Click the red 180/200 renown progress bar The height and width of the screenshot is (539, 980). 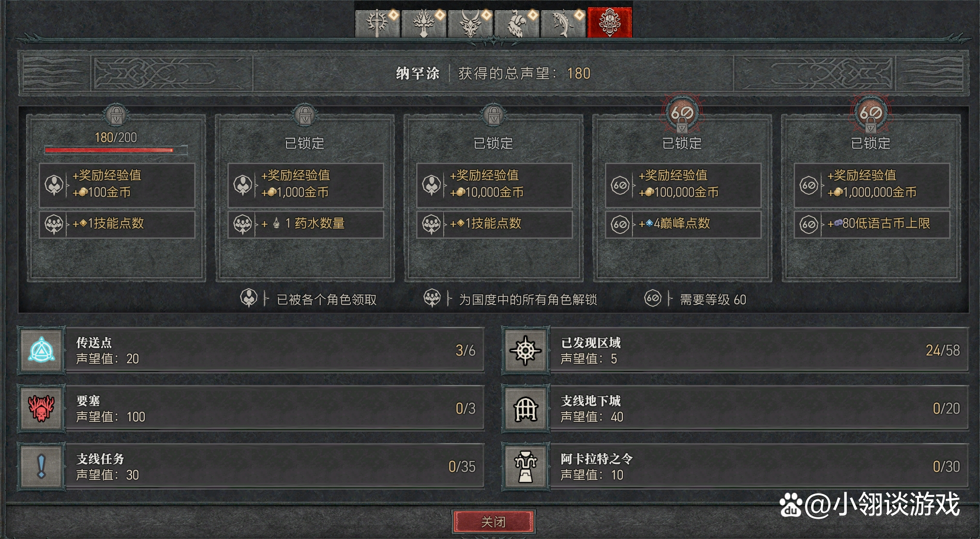click(116, 150)
